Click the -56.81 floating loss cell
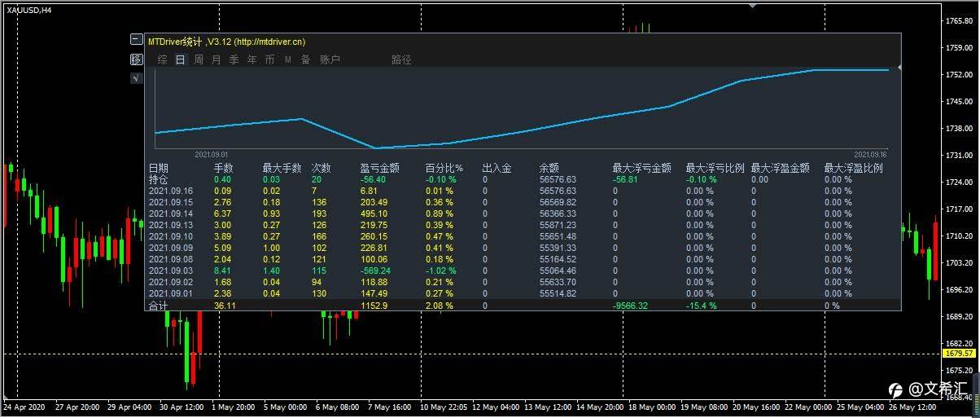Image resolution: width=980 pixels, height=418 pixels. (x=627, y=179)
